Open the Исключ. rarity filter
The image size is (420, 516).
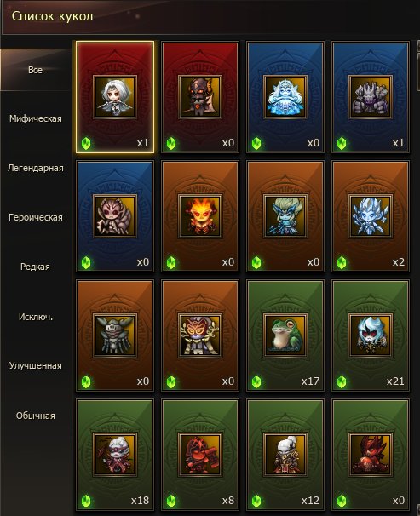tap(36, 317)
